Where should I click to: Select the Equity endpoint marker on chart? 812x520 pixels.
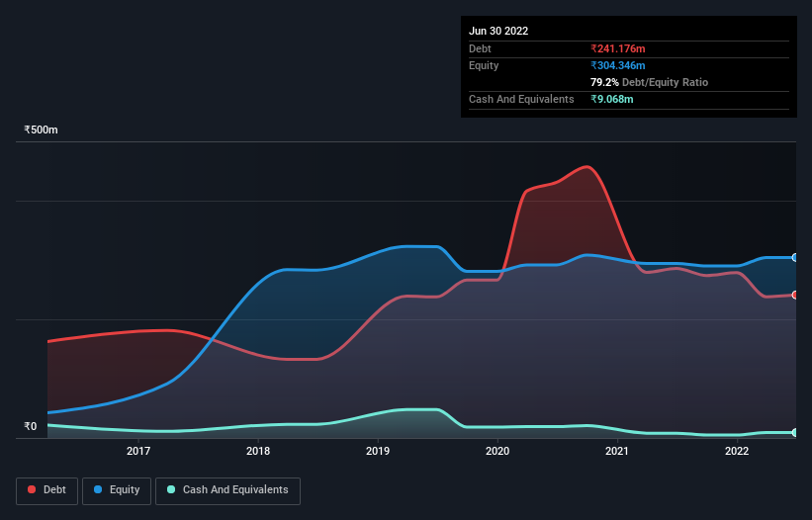pos(795,258)
